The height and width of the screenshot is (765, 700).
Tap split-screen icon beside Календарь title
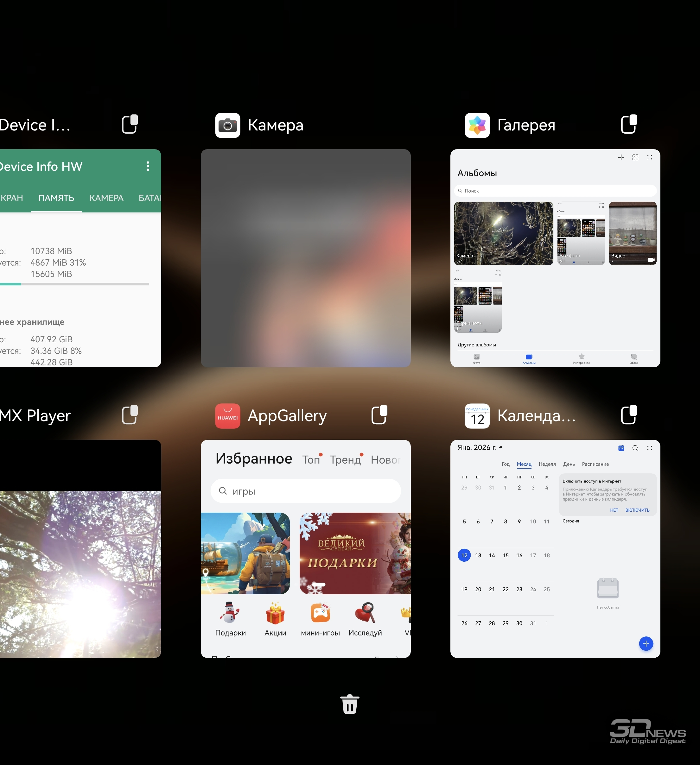point(629,415)
